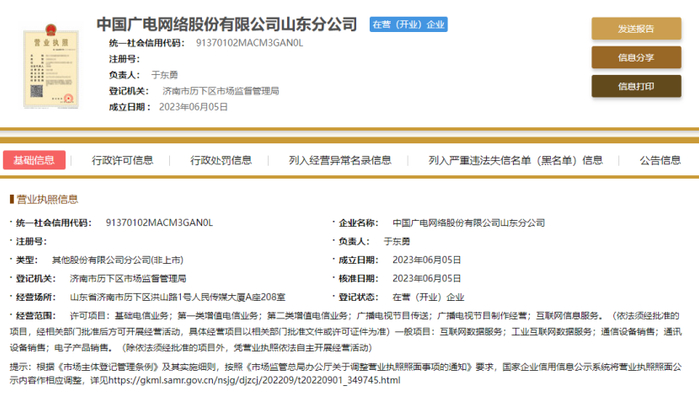Click the 信息分享 button
699x402 pixels.
click(636, 57)
